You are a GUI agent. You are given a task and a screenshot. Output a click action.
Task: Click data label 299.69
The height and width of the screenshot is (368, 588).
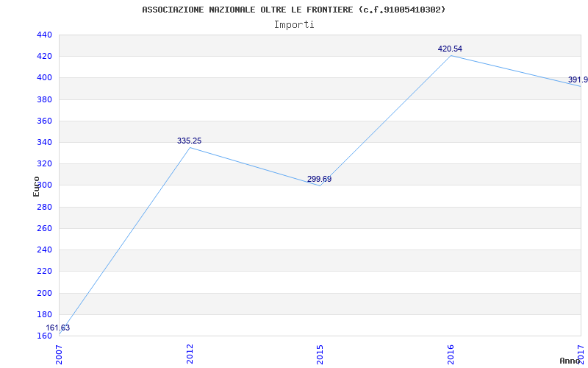click(x=320, y=179)
